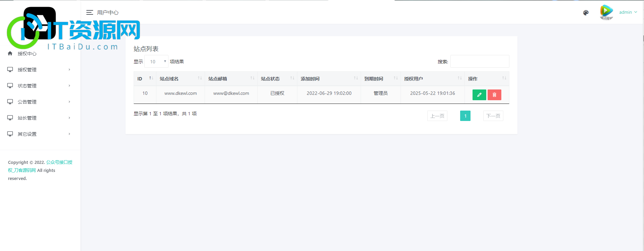
Task: Go to previous page 上一页
Action: [x=437, y=116]
